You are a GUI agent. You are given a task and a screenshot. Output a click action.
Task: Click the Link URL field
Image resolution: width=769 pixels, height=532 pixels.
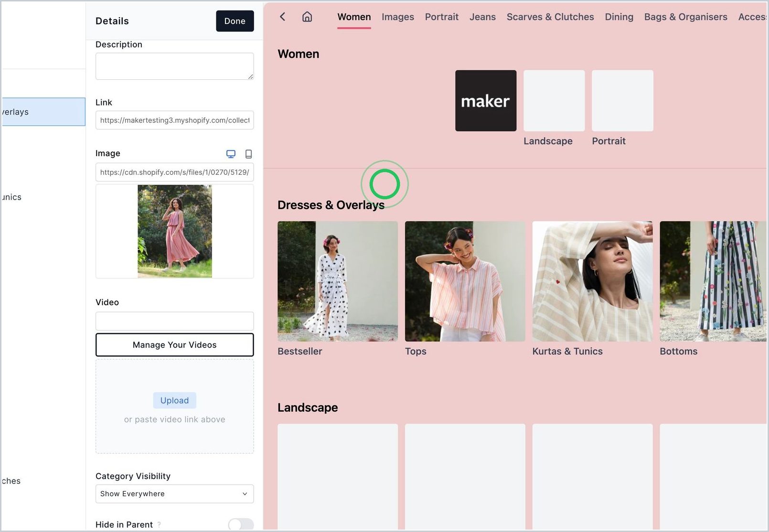tap(174, 120)
